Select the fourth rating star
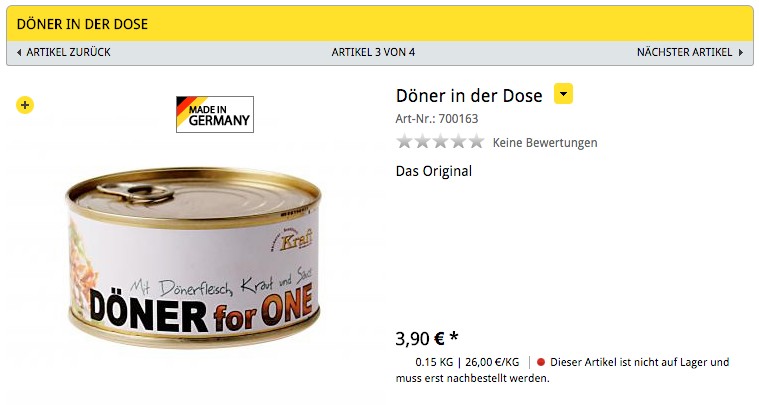 click(x=458, y=141)
